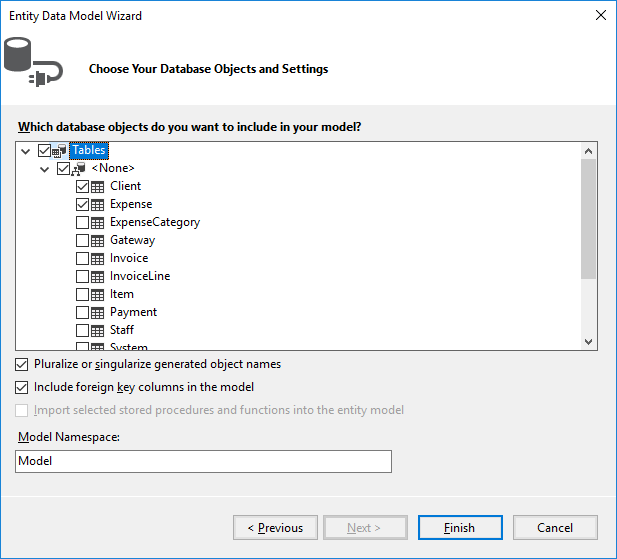617x559 pixels.
Task: Click the Finish button
Action: tap(460, 528)
